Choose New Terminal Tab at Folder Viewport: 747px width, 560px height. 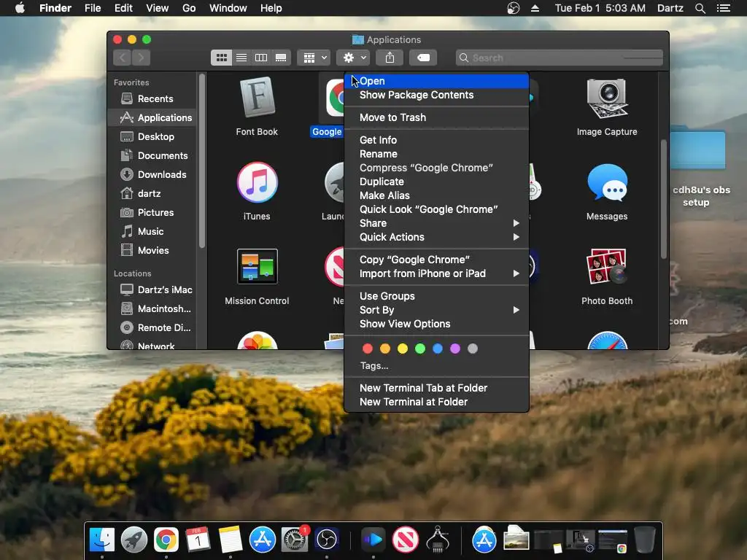point(436,388)
